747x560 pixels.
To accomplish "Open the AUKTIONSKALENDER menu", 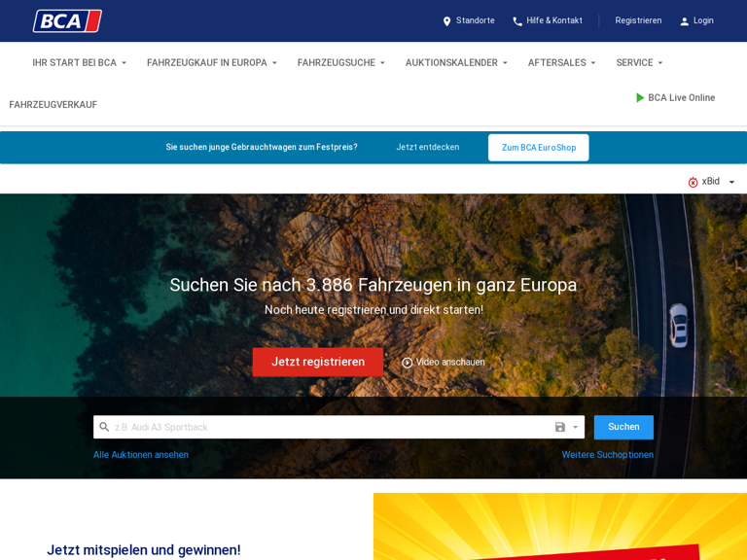I will [x=456, y=63].
